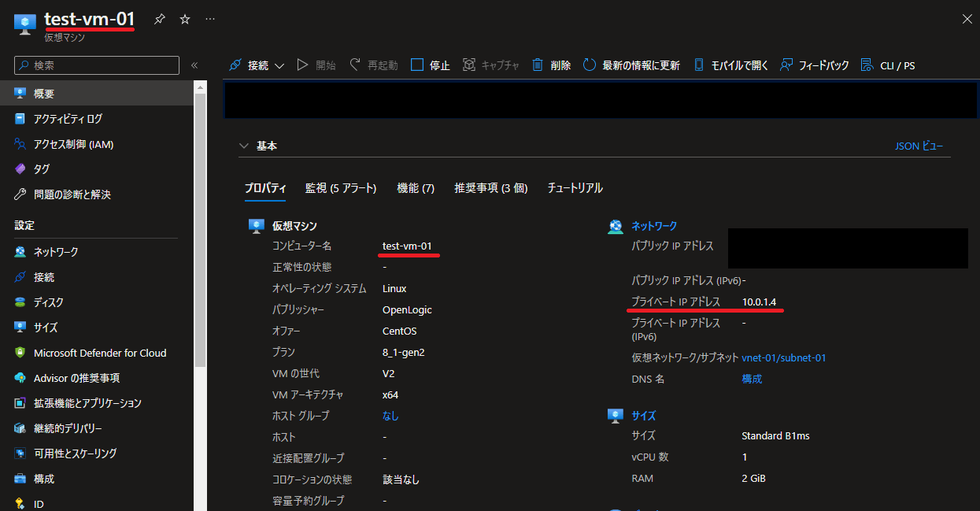This screenshot has width=980, height=511.
Task: Click the ホスト グループ なし link
Action: pyautogui.click(x=390, y=416)
